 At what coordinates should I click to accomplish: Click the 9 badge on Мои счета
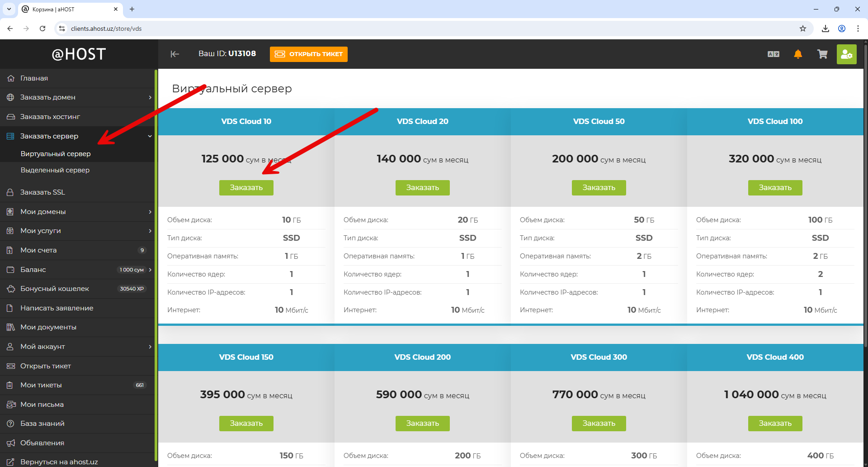tap(142, 250)
